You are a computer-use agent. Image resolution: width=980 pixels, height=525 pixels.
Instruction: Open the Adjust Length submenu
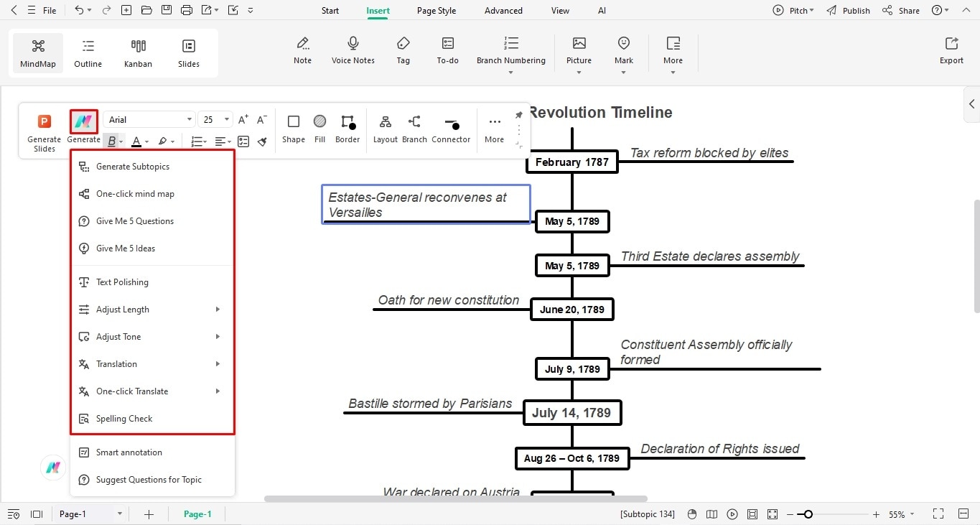coord(153,310)
